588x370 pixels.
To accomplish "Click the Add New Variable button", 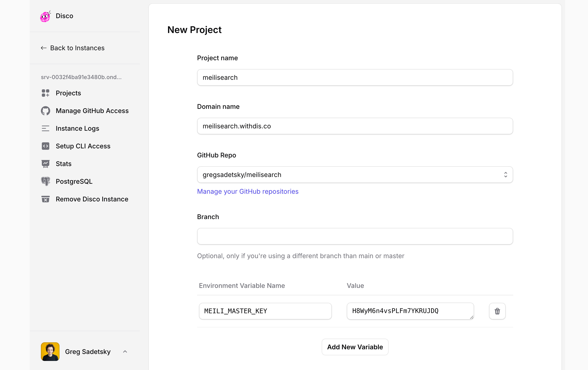I will pyautogui.click(x=355, y=347).
